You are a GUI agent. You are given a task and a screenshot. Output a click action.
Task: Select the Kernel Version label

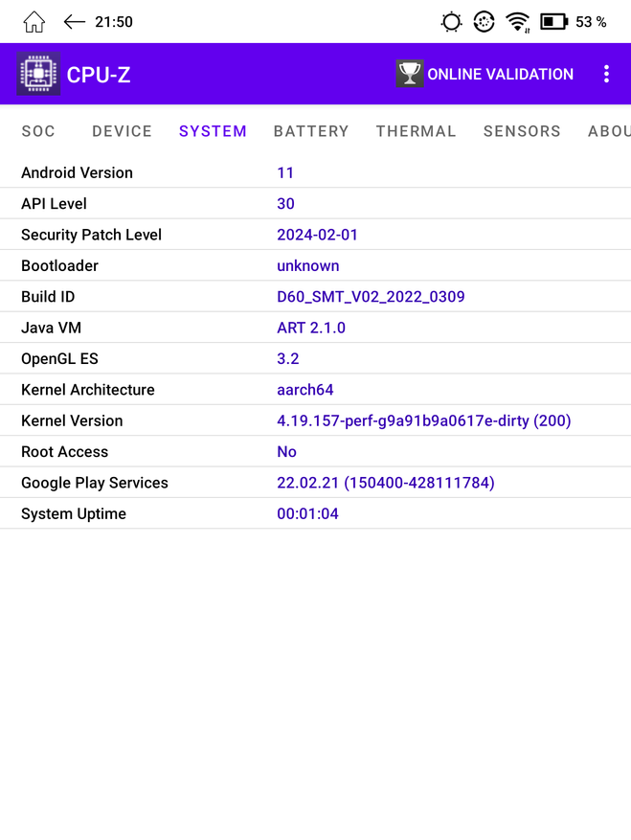(72, 420)
